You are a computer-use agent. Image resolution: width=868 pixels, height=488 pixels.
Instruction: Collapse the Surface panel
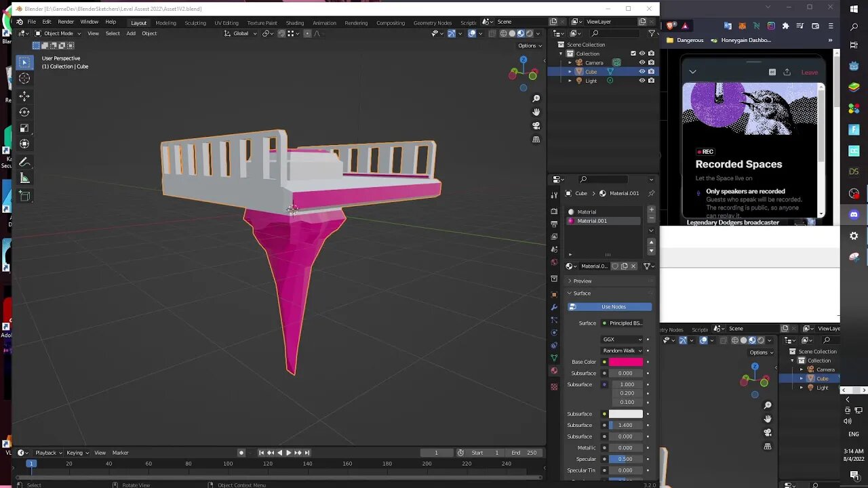point(609,293)
